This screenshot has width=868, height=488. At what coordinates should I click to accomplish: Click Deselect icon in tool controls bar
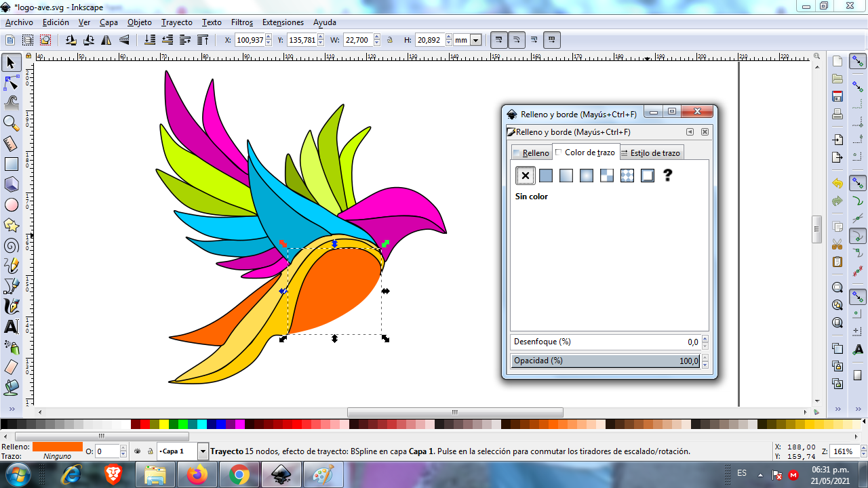click(45, 40)
